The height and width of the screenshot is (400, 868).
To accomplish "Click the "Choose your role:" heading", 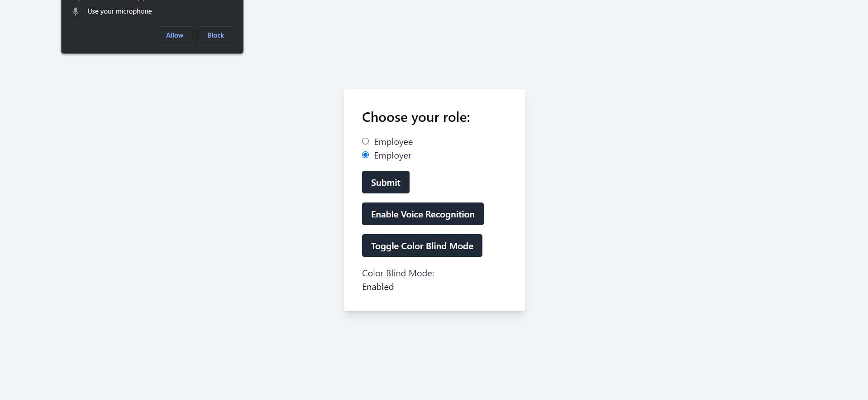I will point(416,117).
